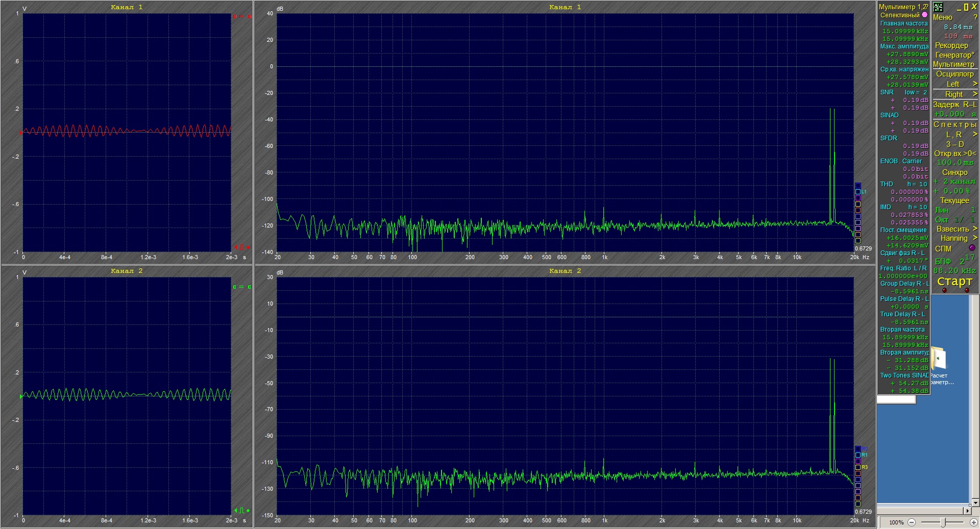Image resolution: width=980 pixels, height=529 pixels.
Task: Toggle the magenta Канал 2 spectrum memory box
Action: point(858,461)
